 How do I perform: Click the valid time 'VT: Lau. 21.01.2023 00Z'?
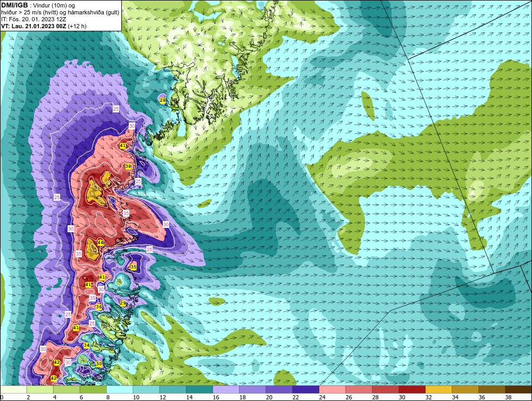pyautogui.click(x=34, y=26)
